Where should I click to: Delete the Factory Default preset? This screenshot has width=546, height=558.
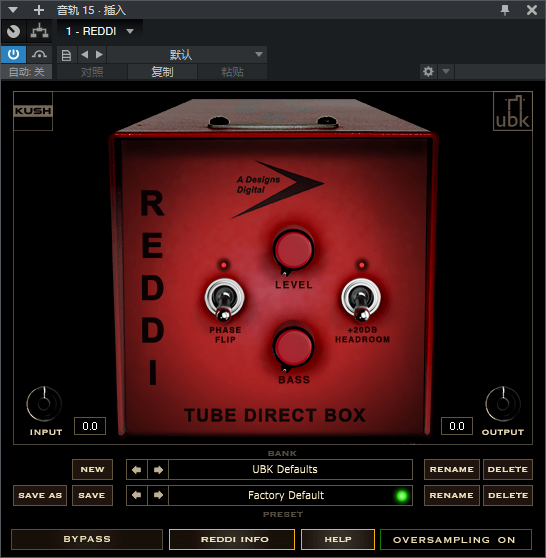[x=508, y=495]
